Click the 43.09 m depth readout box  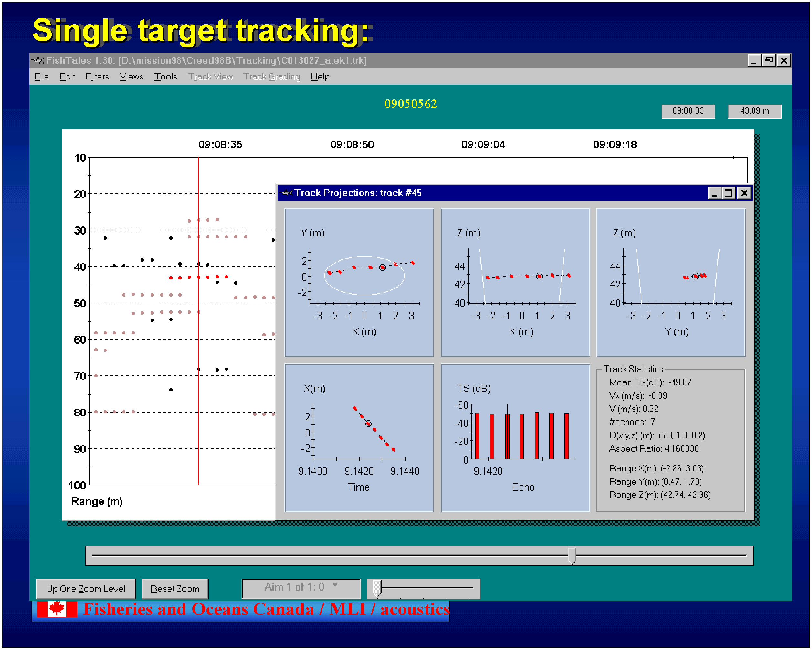[754, 111]
